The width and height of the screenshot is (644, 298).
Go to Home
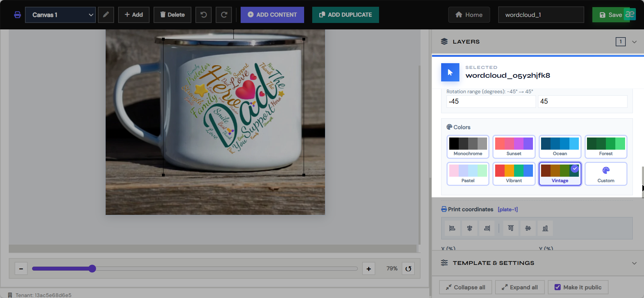469,15
